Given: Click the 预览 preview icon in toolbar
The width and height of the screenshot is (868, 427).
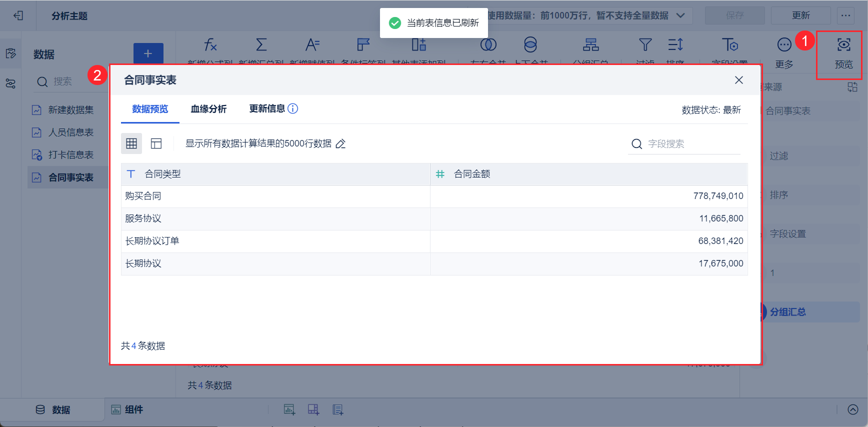Looking at the screenshot, I should pyautogui.click(x=843, y=45).
